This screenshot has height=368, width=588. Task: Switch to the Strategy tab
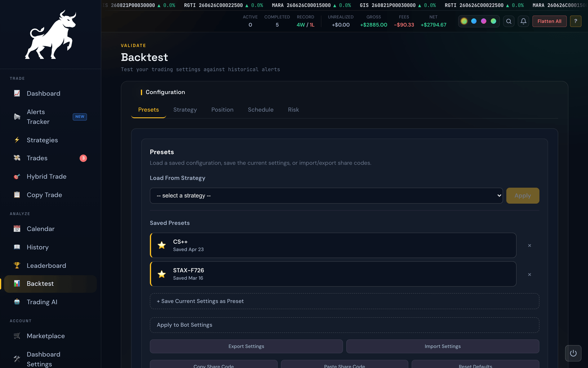point(185,110)
